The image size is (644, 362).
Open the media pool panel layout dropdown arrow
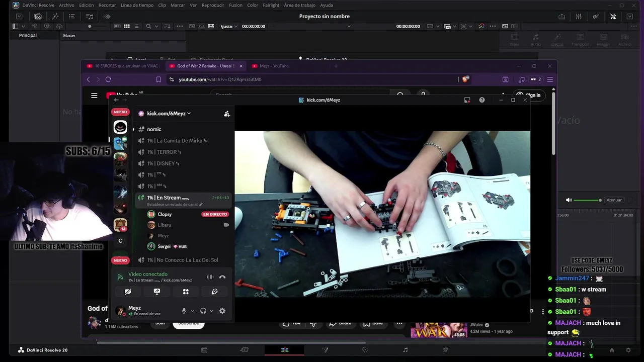[23, 26]
